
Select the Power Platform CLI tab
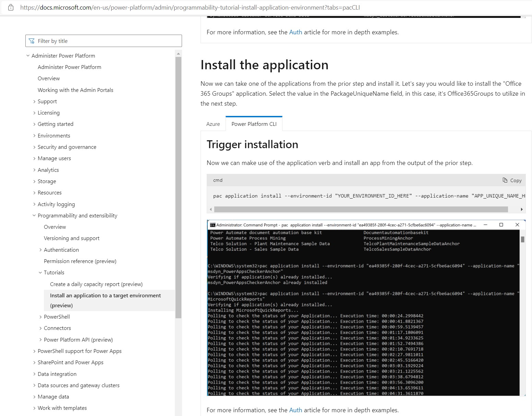(x=254, y=124)
